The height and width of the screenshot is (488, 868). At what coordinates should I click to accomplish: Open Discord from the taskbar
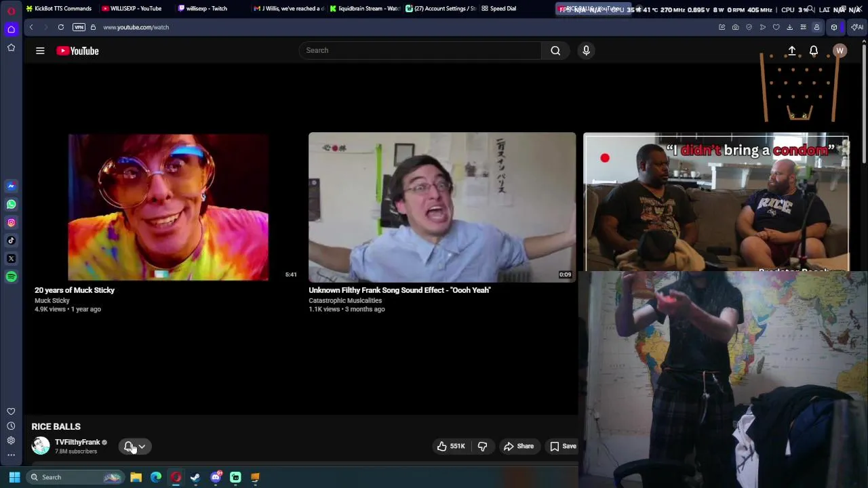point(216,477)
